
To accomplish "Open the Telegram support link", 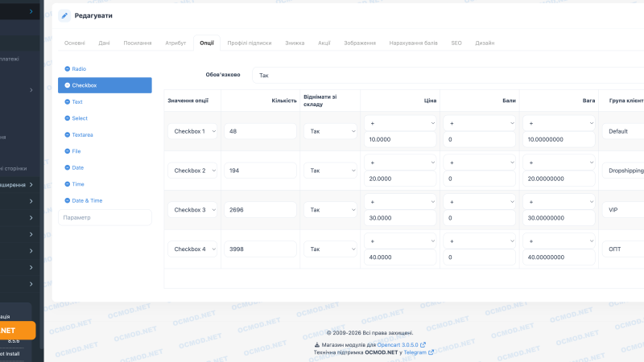I will pyautogui.click(x=415, y=352).
